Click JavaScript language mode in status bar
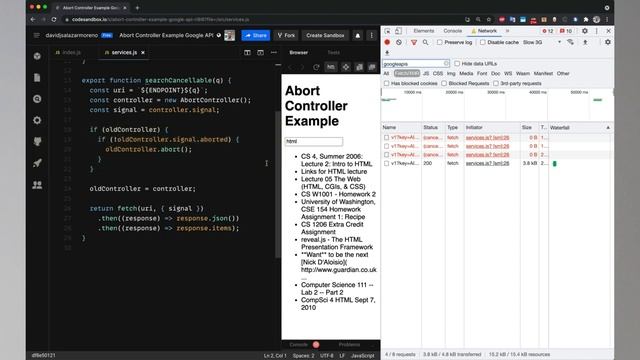Image resolution: width=640 pixels, height=360 pixels. [362, 356]
